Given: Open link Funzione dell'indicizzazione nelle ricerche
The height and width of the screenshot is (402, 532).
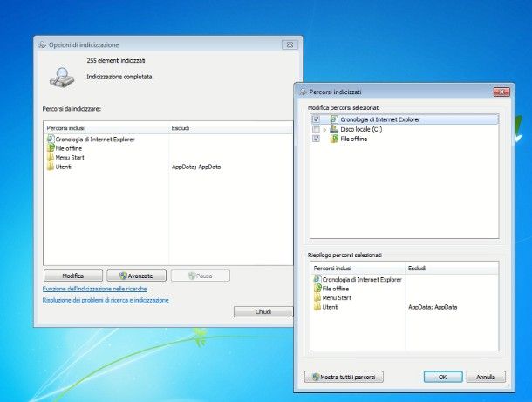Looking at the screenshot, I should click(x=95, y=289).
